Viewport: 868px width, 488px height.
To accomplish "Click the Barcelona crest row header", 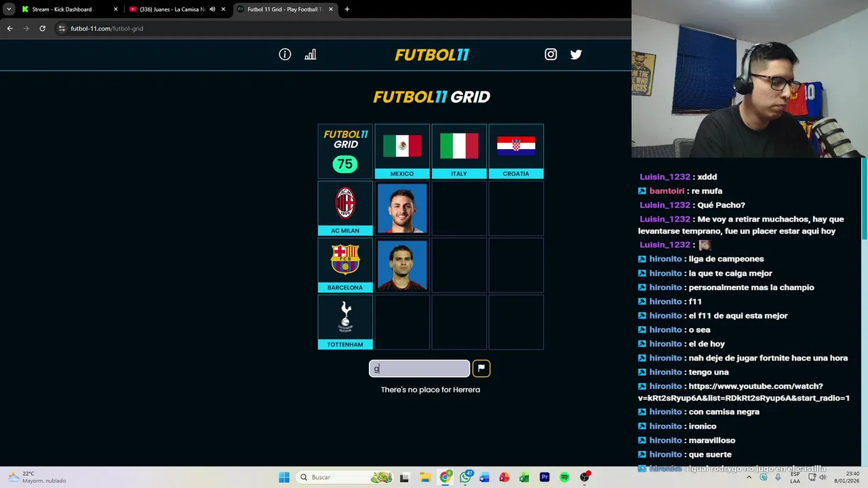I will click(x=345, y=265).
